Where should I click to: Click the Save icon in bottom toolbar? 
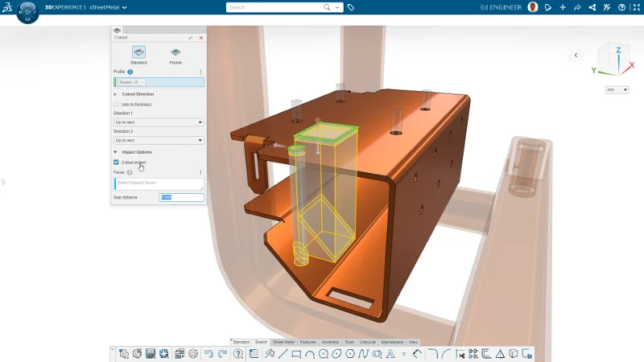pos(151,354)
